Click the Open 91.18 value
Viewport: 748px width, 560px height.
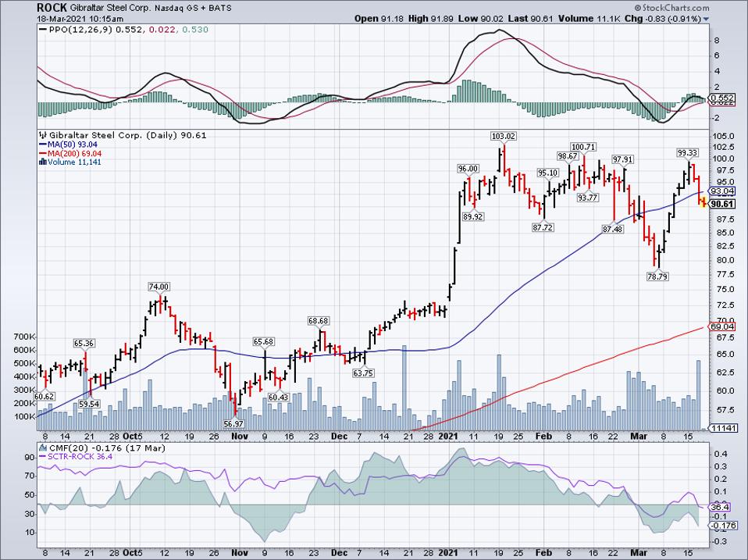(x=379, y=19)
